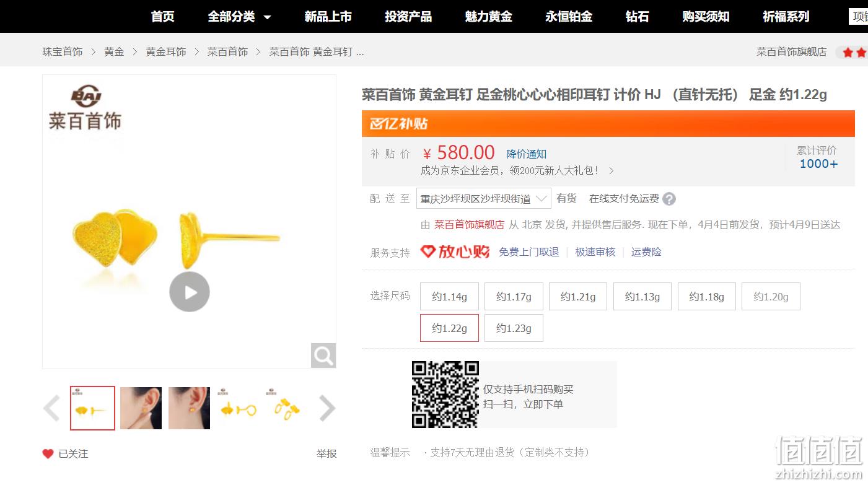Show next product thumbnails

coord(327,408)
